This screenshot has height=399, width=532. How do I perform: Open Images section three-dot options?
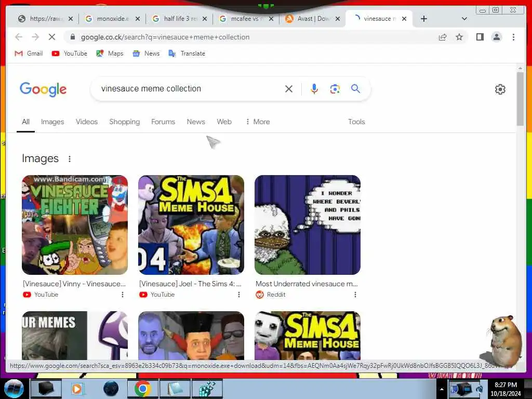[70, 159]
